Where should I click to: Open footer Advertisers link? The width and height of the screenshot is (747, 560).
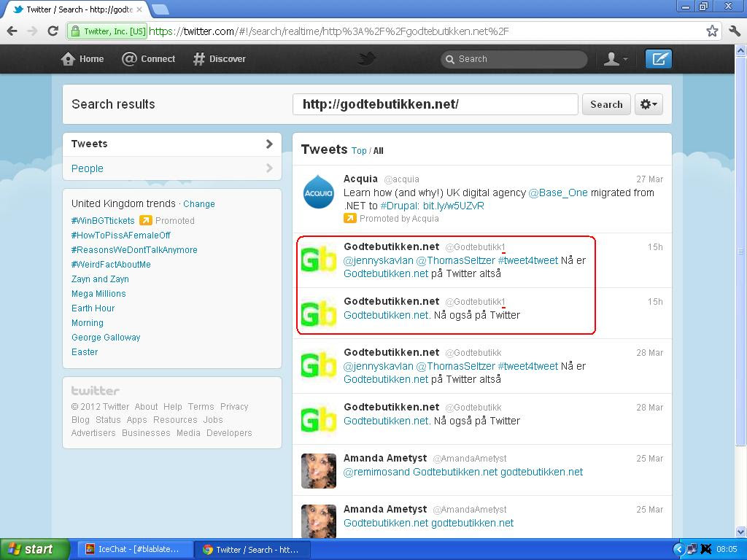[x=93, y=433]
